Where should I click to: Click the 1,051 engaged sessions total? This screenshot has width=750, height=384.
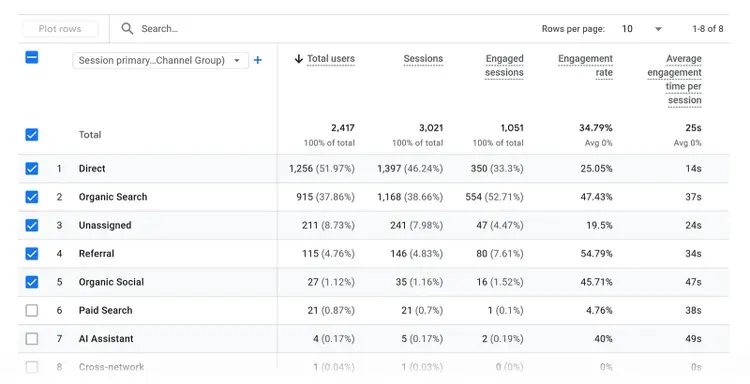tap(512, 128)
